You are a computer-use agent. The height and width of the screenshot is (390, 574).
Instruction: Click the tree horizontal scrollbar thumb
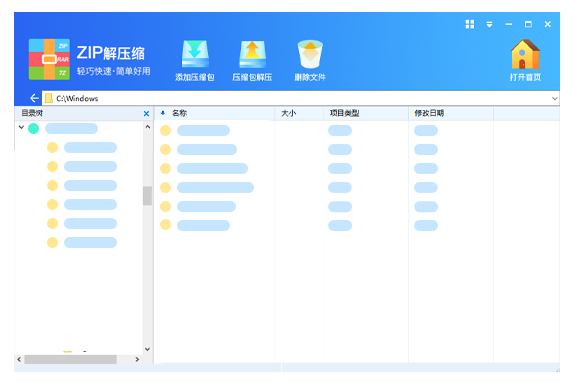pos(71,359)
